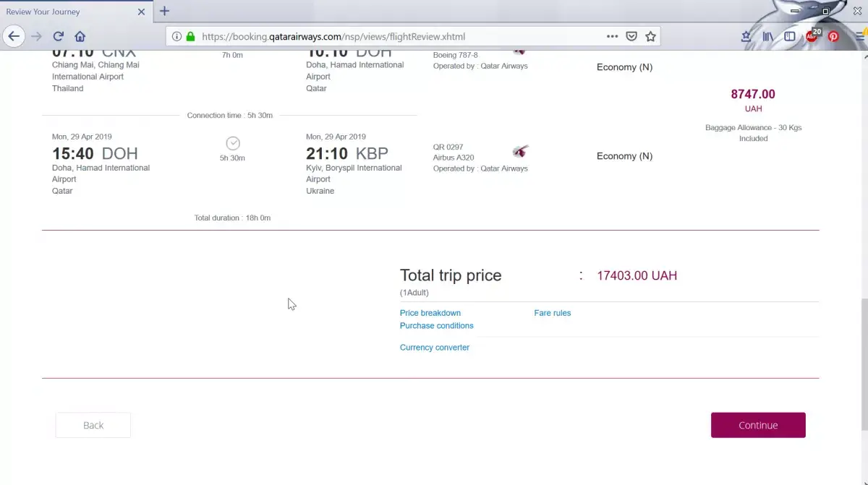Open a new tab with plus button
This screenshot has width=868, height=485.
tap(164, 11)
